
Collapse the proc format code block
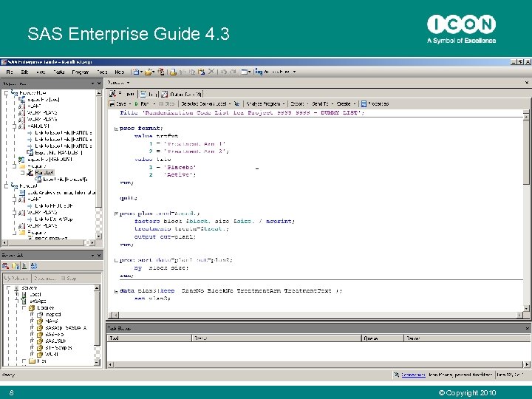116,129
